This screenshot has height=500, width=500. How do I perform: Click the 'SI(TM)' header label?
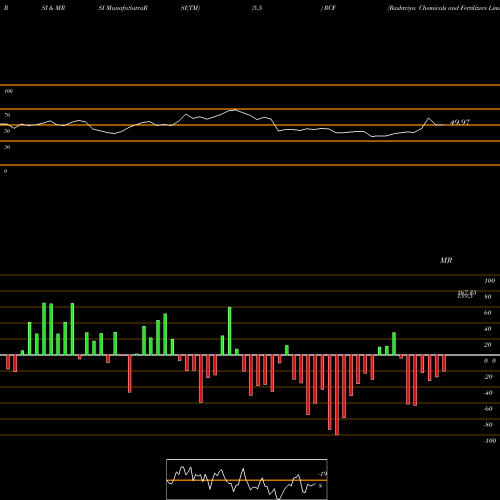[190, 8]
